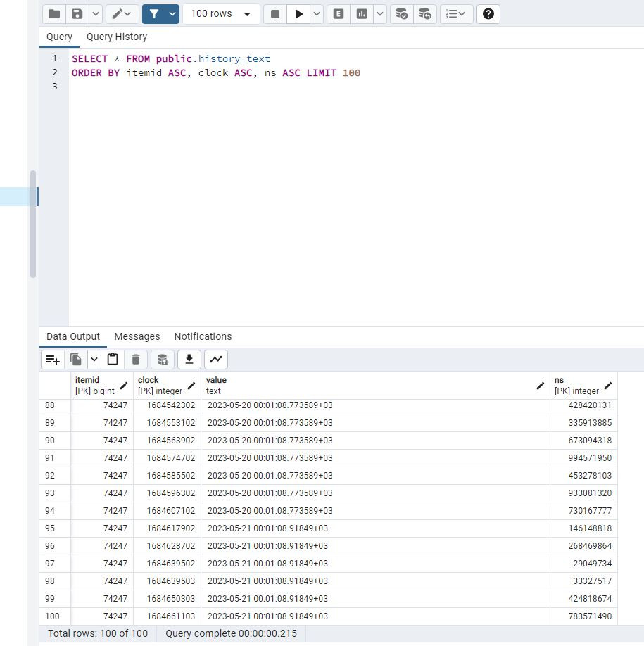Open the help question mark icon

pos(488,14)
